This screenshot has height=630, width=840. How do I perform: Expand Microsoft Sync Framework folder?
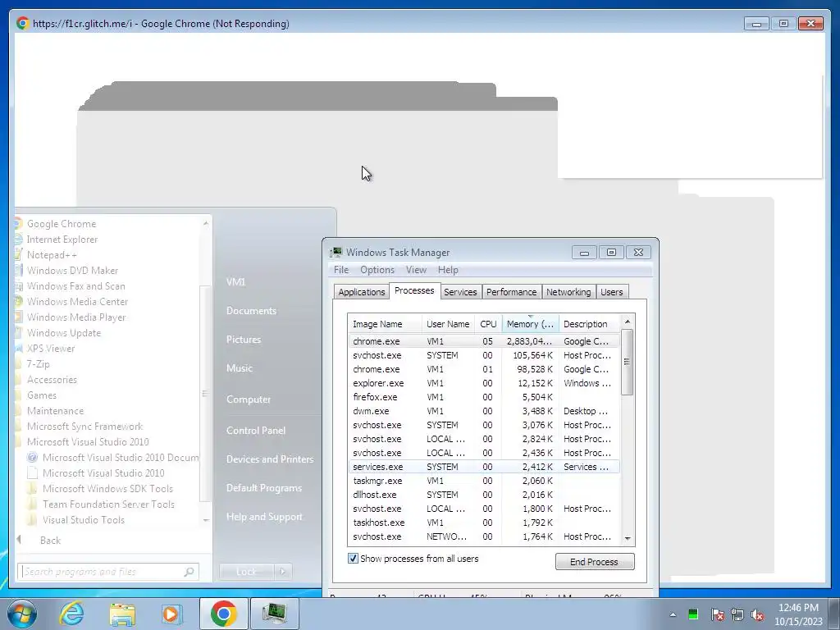[x=84, y=426]
